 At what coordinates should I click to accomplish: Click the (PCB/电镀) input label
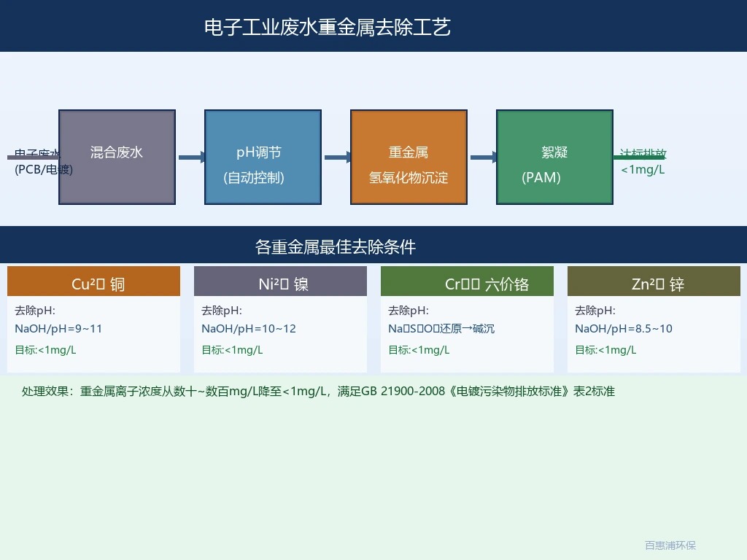click(x=43, y=169)
